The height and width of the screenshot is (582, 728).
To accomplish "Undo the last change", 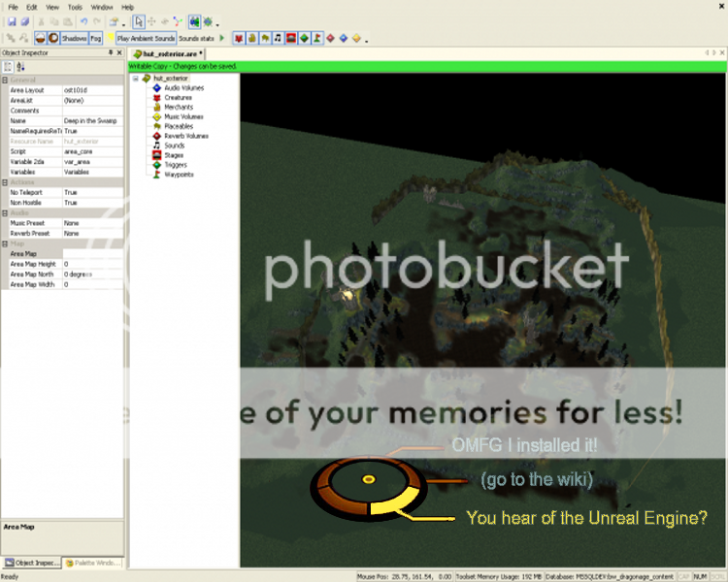I will click(x=83, y=21).
